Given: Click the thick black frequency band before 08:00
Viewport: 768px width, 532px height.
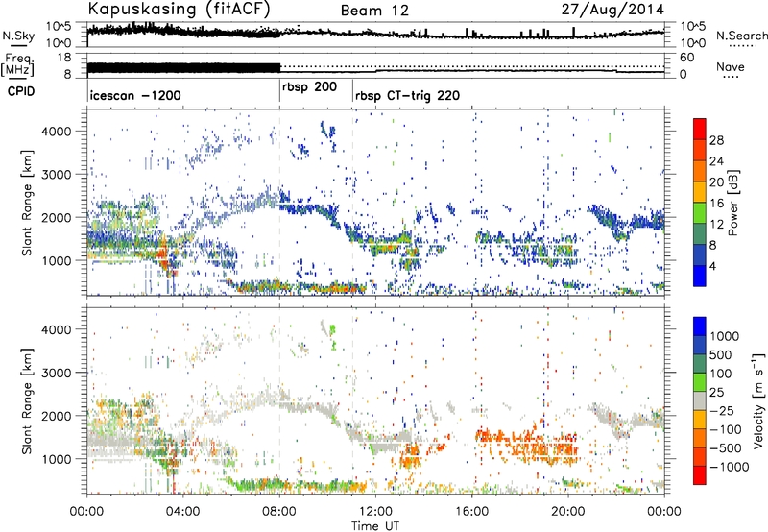Looking at the screenshot, I should point(183,67).
